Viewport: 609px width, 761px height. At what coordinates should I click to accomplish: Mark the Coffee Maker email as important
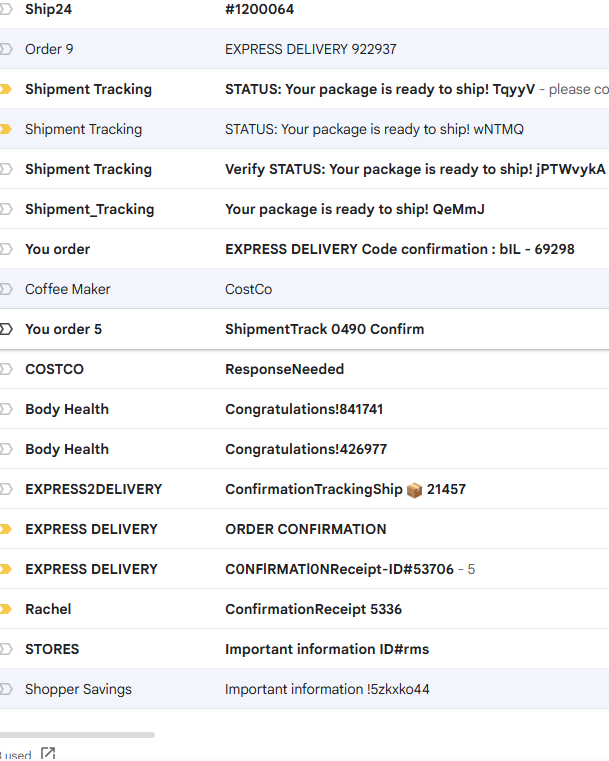click(5, 289)
